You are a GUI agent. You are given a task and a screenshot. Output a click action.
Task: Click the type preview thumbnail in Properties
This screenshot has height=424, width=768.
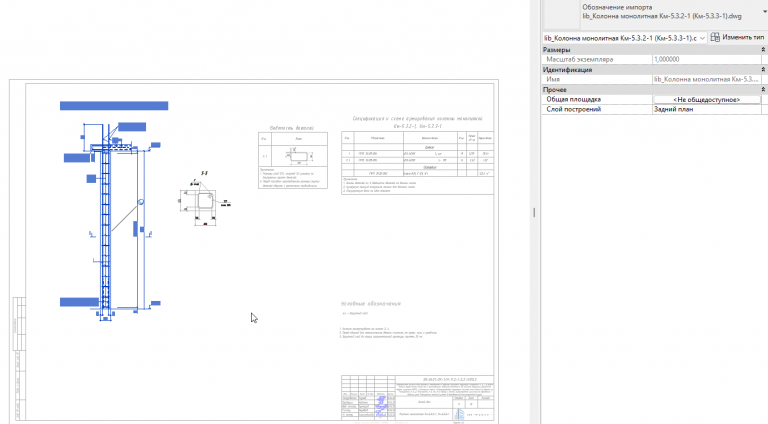tap(561, 14)
